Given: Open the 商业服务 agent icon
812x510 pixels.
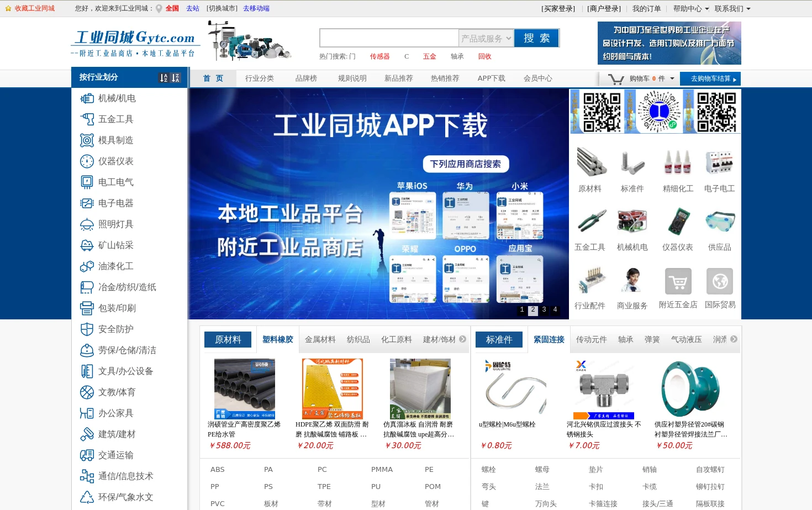Looking at the screenshot, I should tap(632, 280).
